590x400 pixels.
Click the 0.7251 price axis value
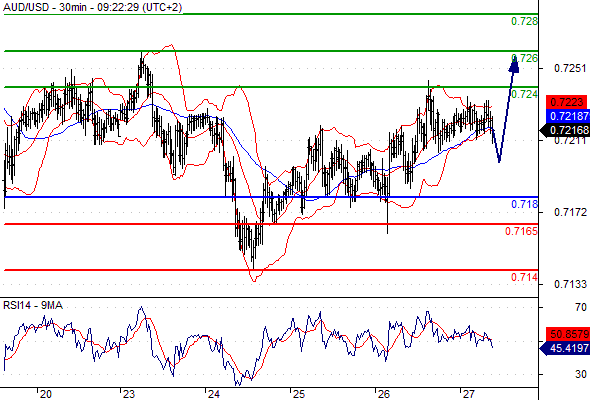pos(570,68)
